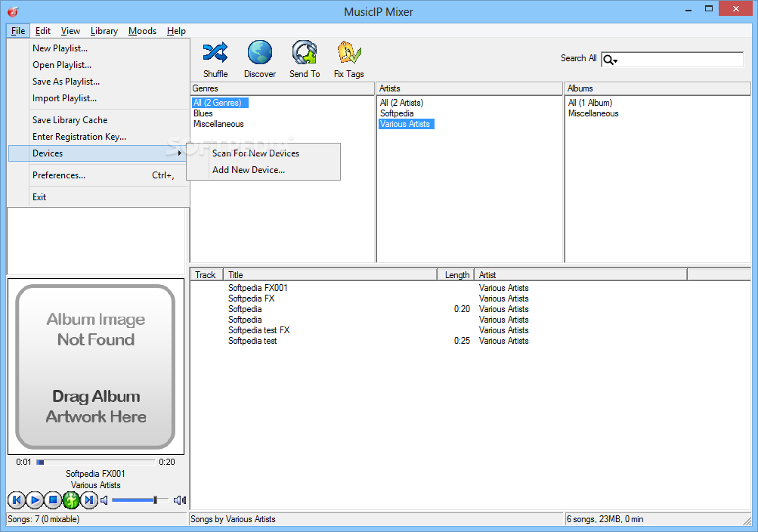Click the green mix figure button
Screen dimensions: 758x532
(71, 500)
